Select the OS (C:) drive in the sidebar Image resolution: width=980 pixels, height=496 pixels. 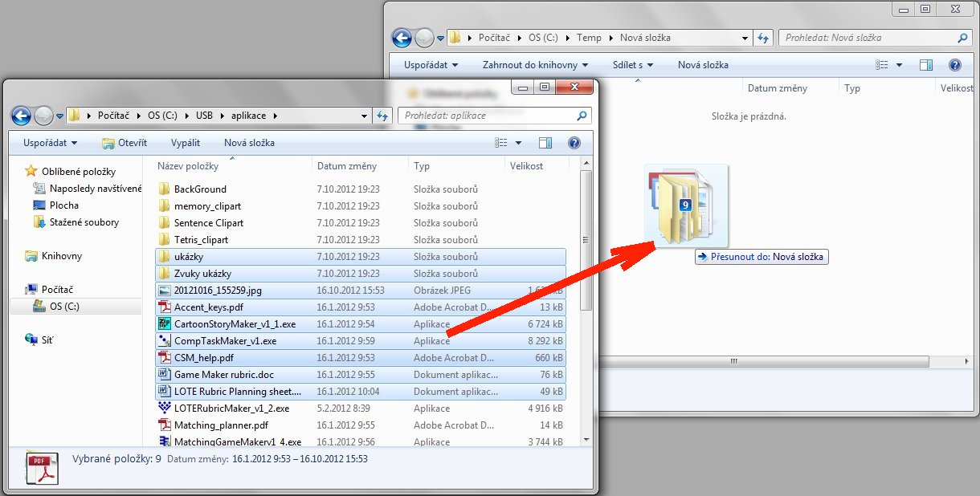(x=64, y=306)
